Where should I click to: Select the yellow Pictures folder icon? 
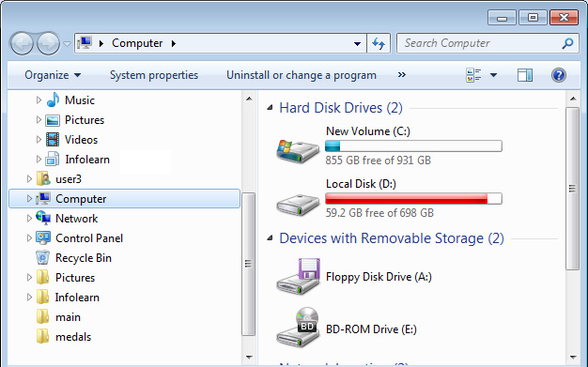point(43,278)
